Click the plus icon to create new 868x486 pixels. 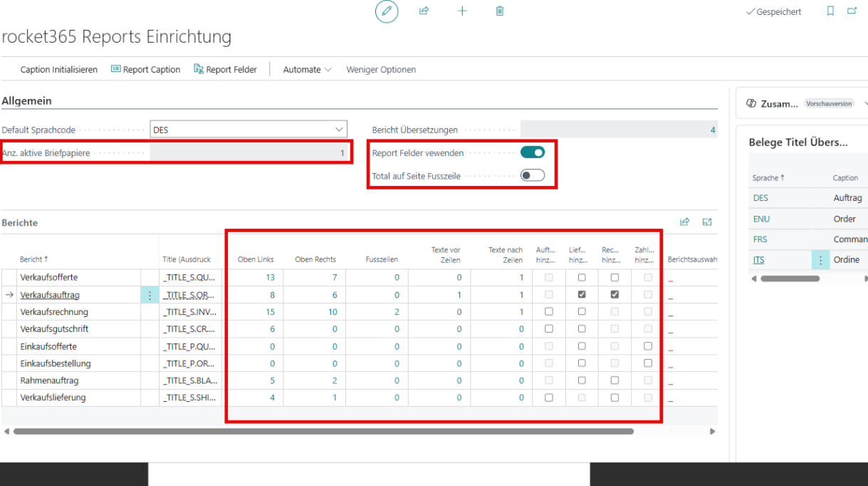(462, 11)
